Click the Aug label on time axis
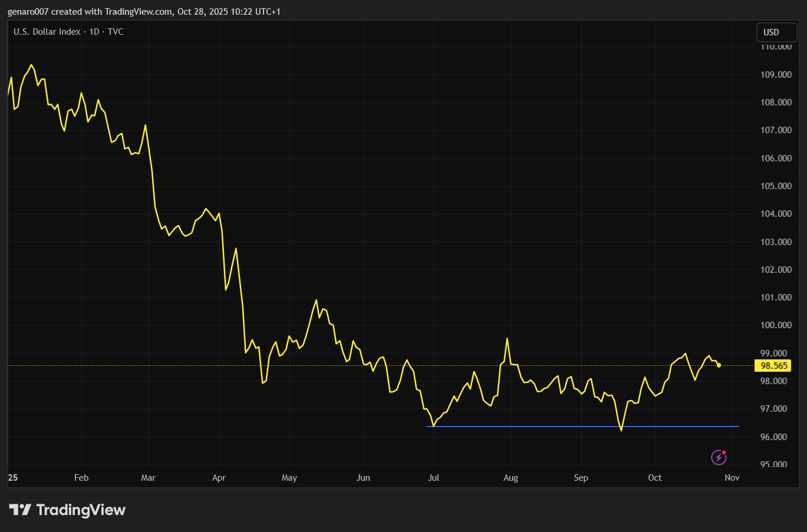The width and height of the screenshot is (807, 532). pos(510,478)
